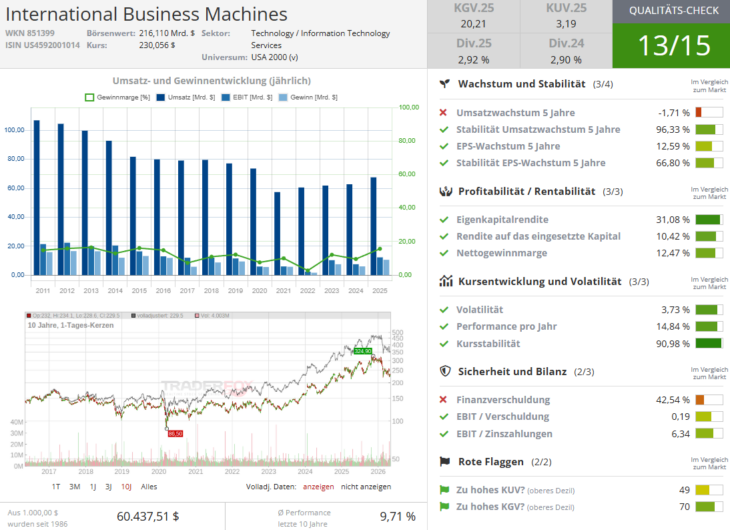Screen dimensions: 730x530
Task: Click the green check next to Volatilität
Action: point(444,310)
